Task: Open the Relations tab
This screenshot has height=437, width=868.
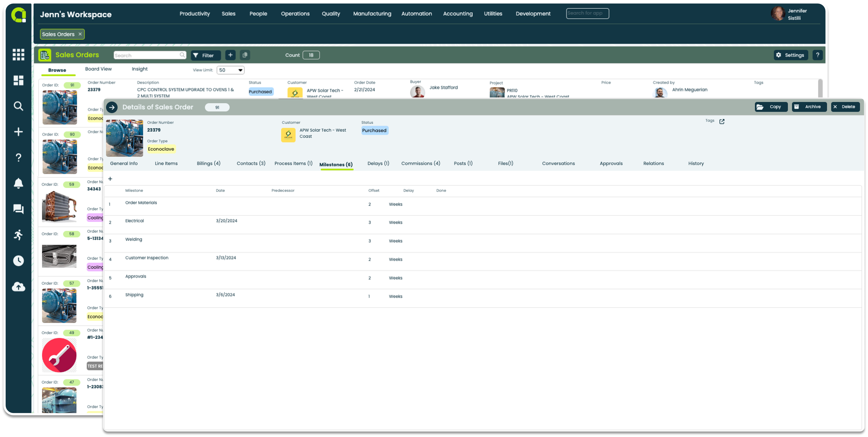Action: click(653, 163)
